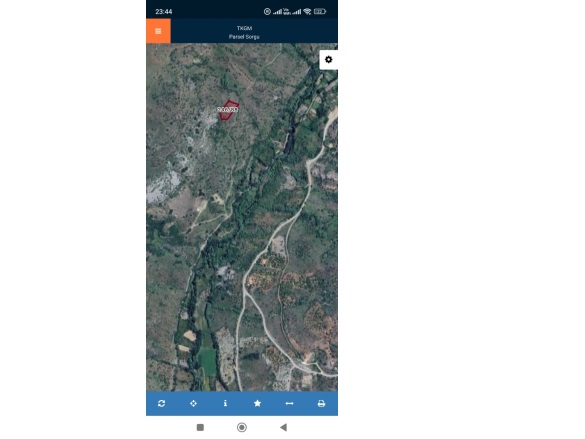Open the orange hamburger menu
This screenshot has height=439, width=585.
pos(158,31)
